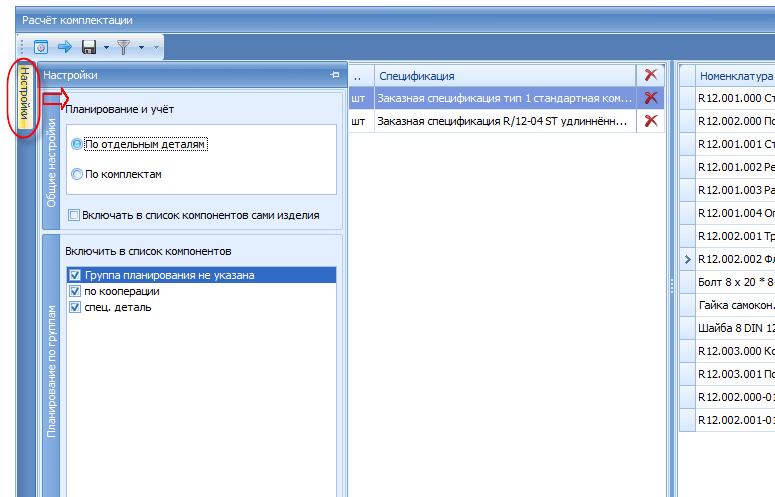775x497 pixels.
Task: Select the Болт 8 x 20 row
Action: [x=735, y=282]
